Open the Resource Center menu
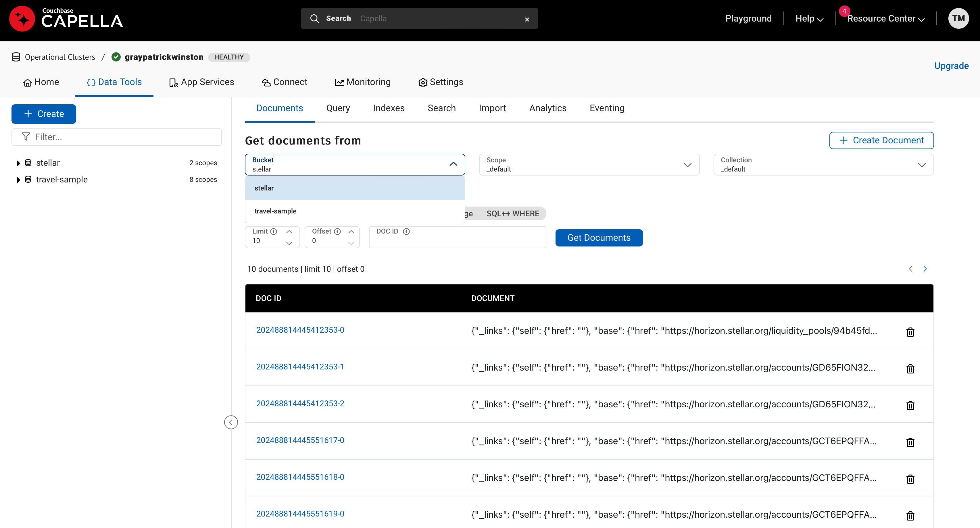This screenshot has width=980, height=528. [886, 18]
